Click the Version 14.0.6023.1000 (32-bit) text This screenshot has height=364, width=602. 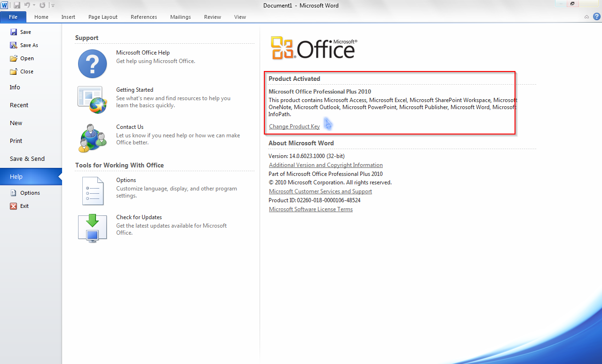307,156
